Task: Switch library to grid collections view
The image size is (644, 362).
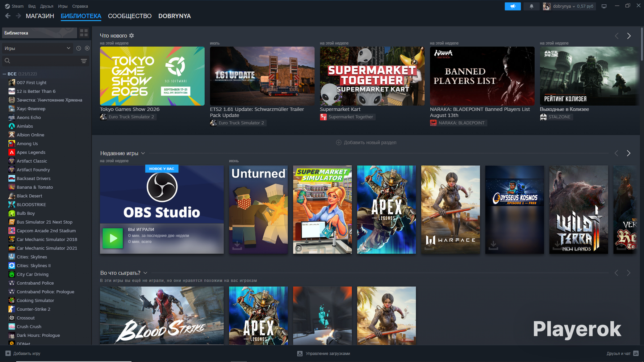Action: tap(84, 33)
